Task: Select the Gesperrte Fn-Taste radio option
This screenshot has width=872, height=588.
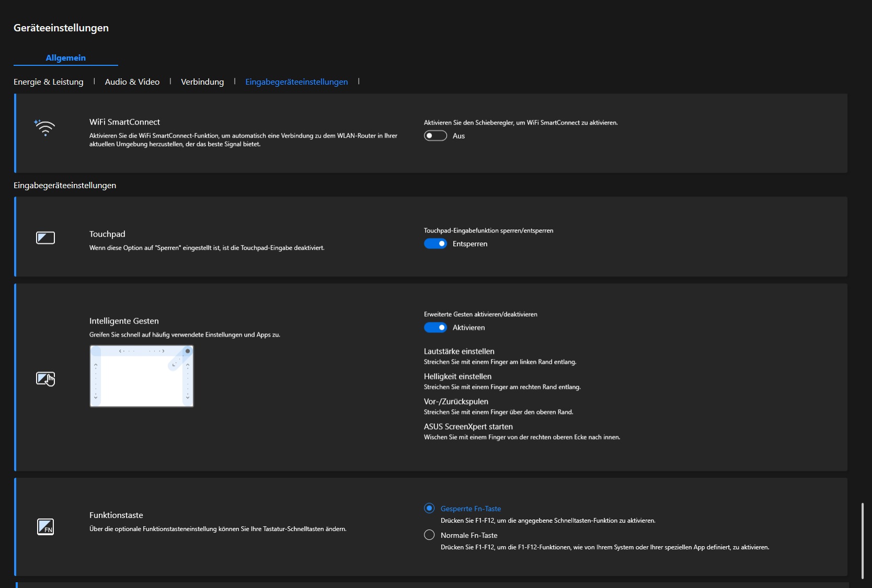Action: [429, 508]
